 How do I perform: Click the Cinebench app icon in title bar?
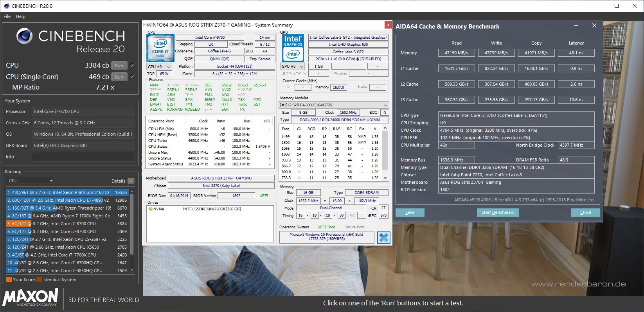(6, 6)
